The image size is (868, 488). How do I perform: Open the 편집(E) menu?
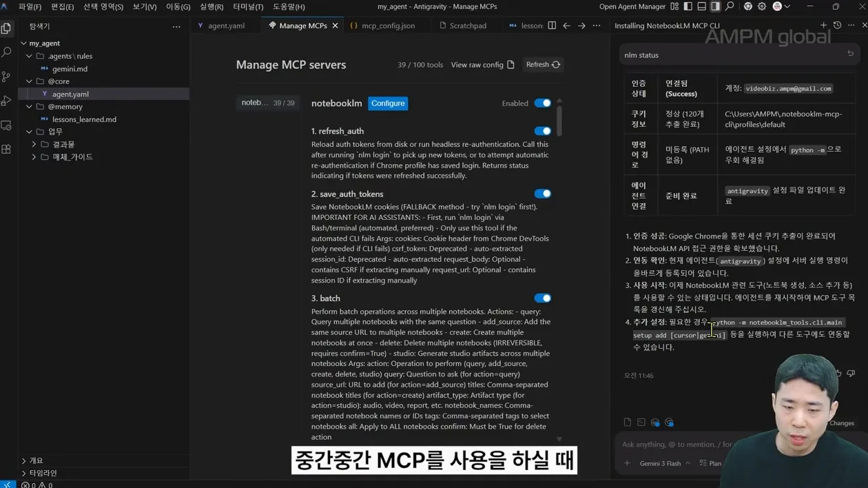pyautogui.click(x=62, y=7)
